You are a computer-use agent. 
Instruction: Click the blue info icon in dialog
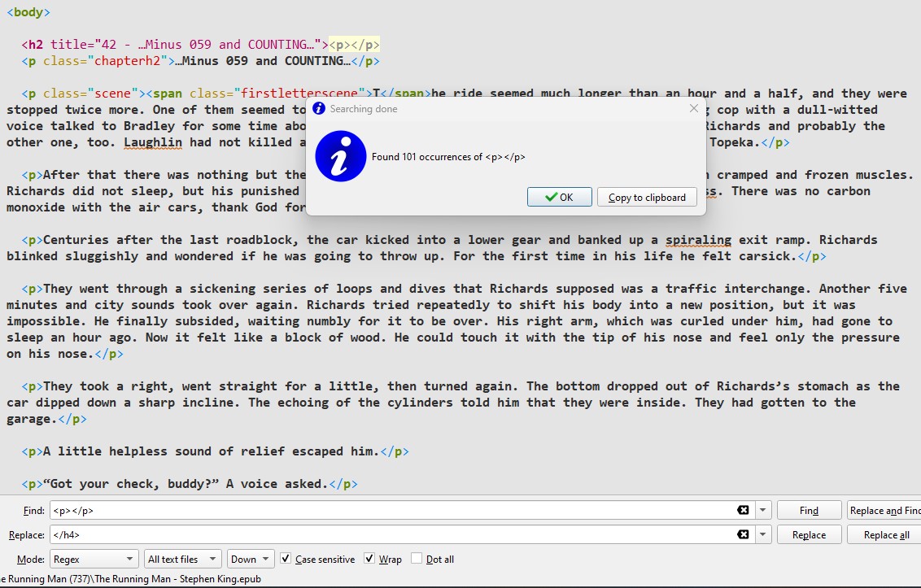pyautogui.click(x=341, y=156)
